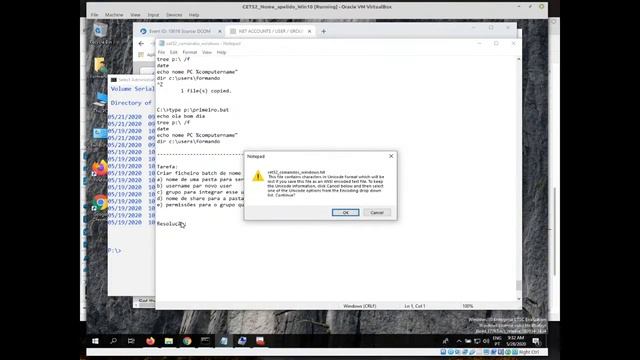Open the Recycle Bin desktop icon
Screen dimensions: 640x360
[x=100, y=33]
